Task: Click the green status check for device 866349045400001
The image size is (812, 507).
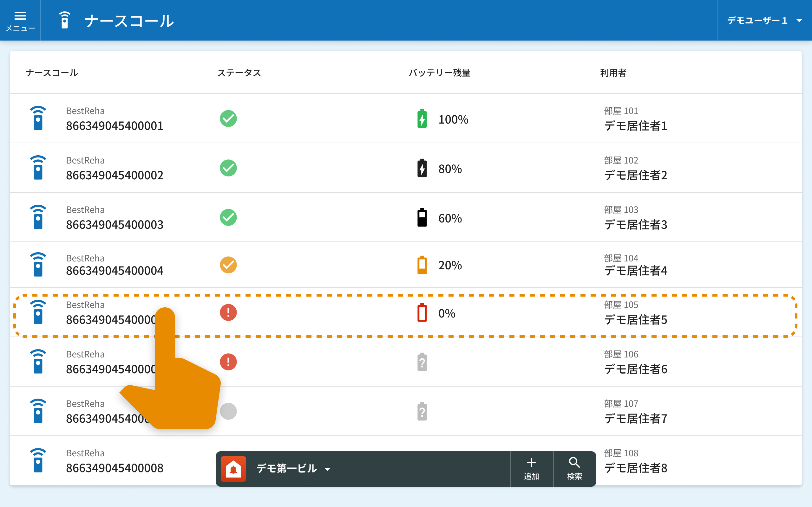Action: pyautogui.click(x=228, y=119)
